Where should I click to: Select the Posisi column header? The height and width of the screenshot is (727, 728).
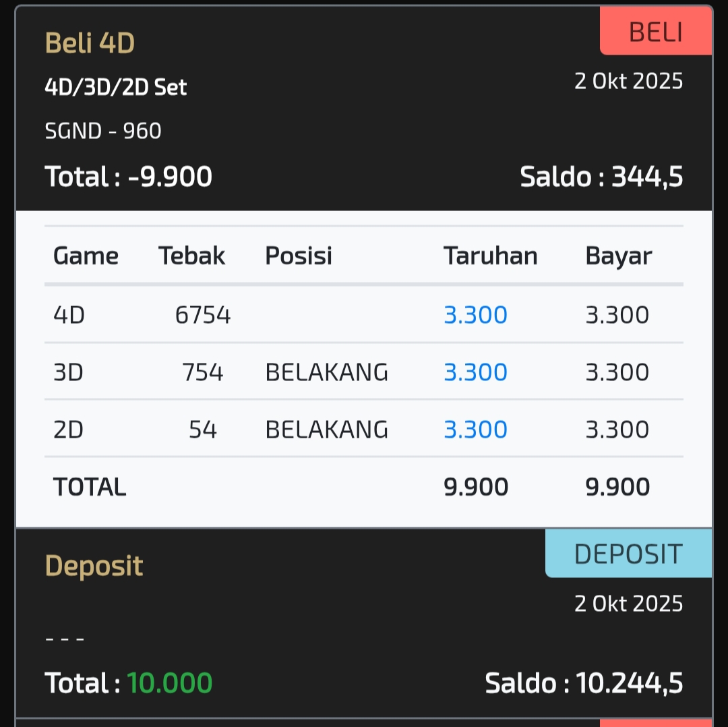point(299,256)
